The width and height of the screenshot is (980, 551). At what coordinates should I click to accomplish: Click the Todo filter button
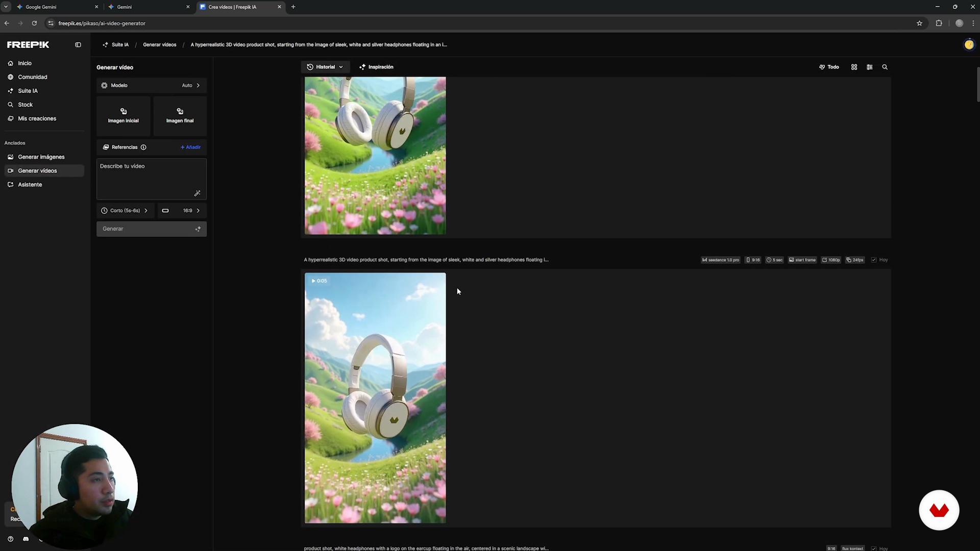[829, 67]
